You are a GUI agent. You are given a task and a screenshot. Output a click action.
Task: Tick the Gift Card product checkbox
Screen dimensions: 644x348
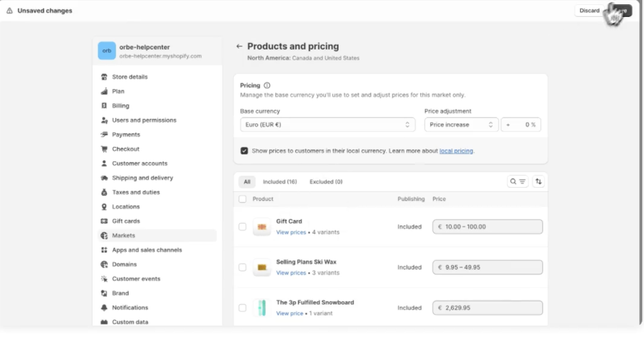(242, 227)
